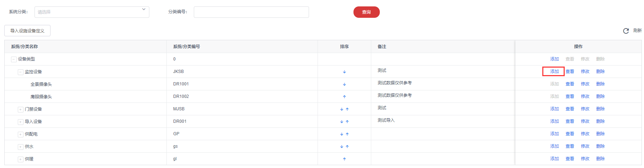Move 供暖 row up in sort order
Image resolution: width=644 pixels, height=168 pixels.
tap(344, 159)
